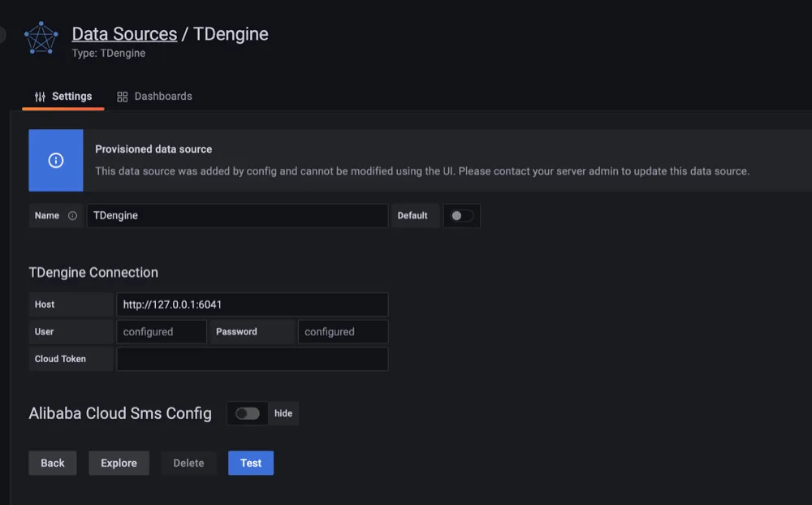
Task: Click the disabled Delete button
Action: (188, 463)
